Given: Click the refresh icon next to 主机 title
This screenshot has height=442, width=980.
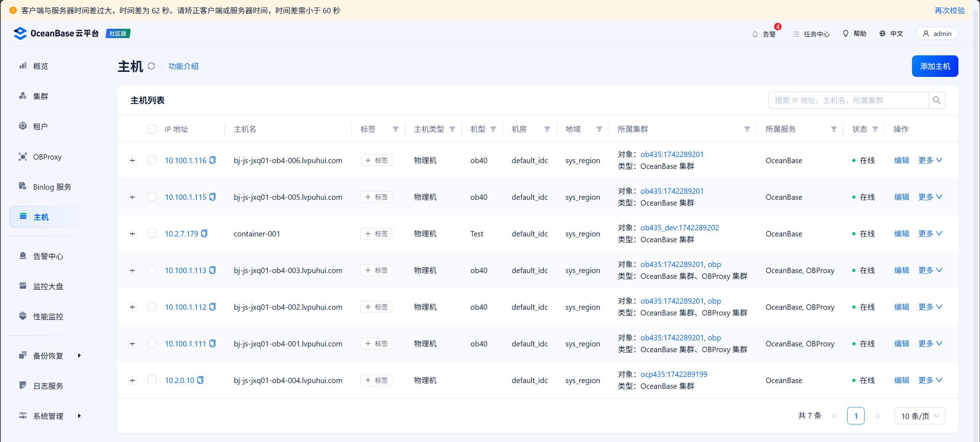Looking at the screenshot, I should tap(151, 66).
